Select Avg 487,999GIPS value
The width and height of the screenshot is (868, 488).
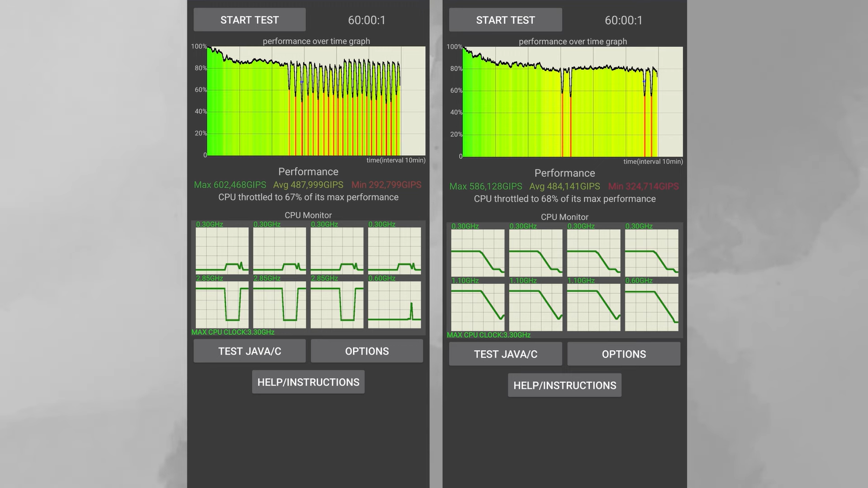308,185
